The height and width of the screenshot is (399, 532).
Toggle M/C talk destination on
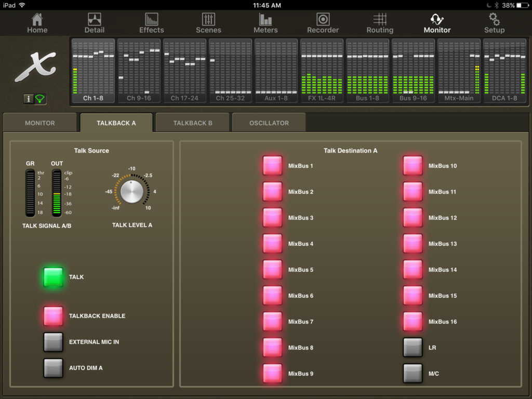click(x=412, y=373)
